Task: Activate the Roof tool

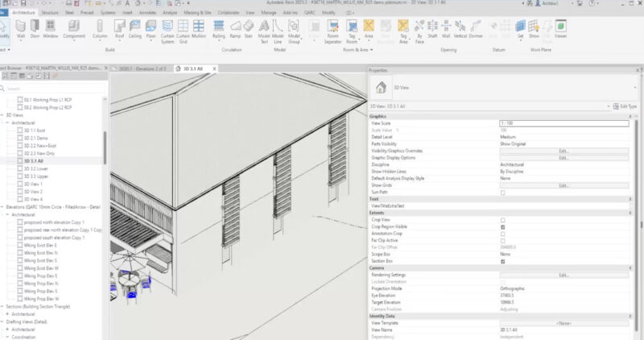Action: coord(120,29)
